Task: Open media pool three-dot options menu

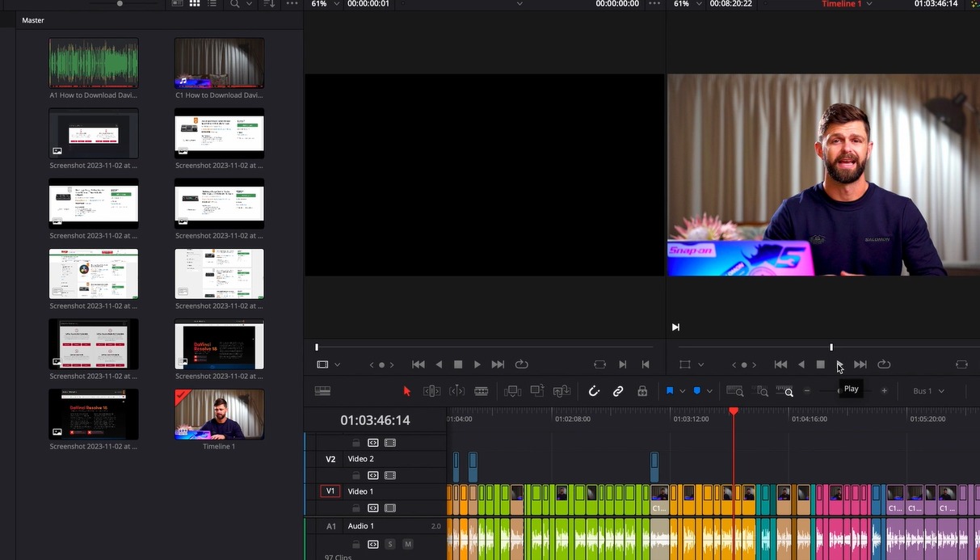Action: tap(292, 4)
